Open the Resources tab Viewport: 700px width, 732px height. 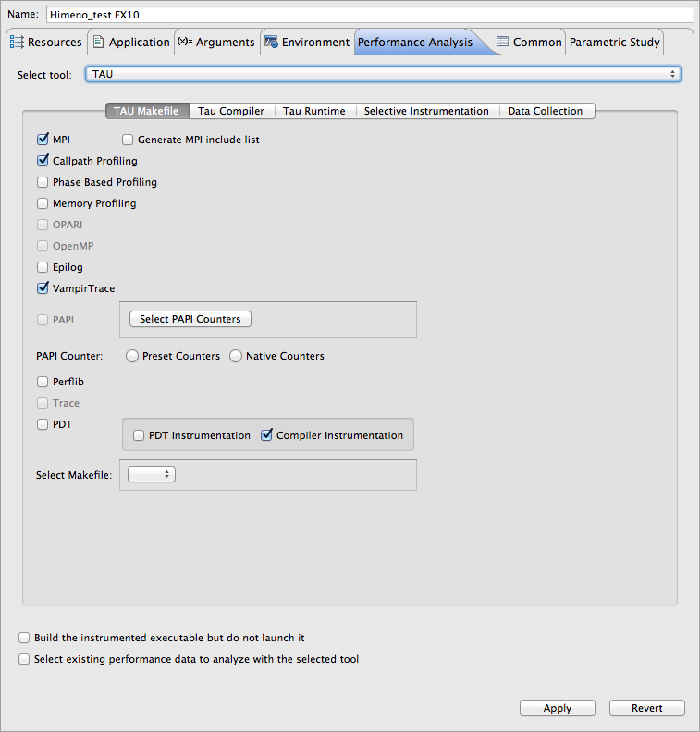pyautogui.click(x=46, y=43)
